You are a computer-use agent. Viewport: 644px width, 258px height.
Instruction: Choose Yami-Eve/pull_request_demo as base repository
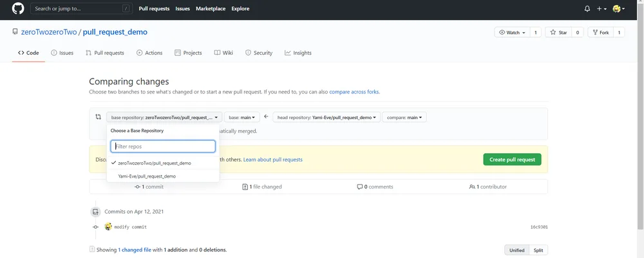click(163, 176)
